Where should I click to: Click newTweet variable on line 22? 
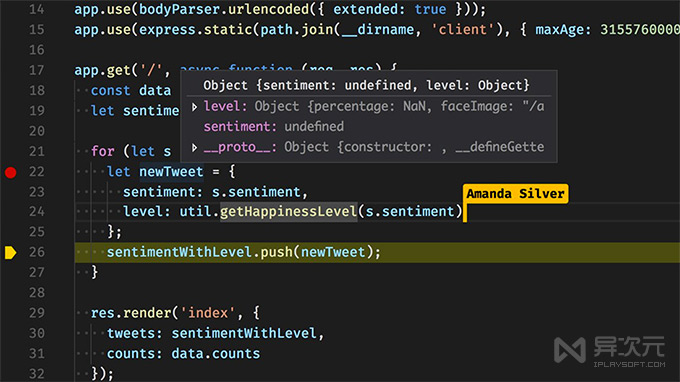pos(171,172)
